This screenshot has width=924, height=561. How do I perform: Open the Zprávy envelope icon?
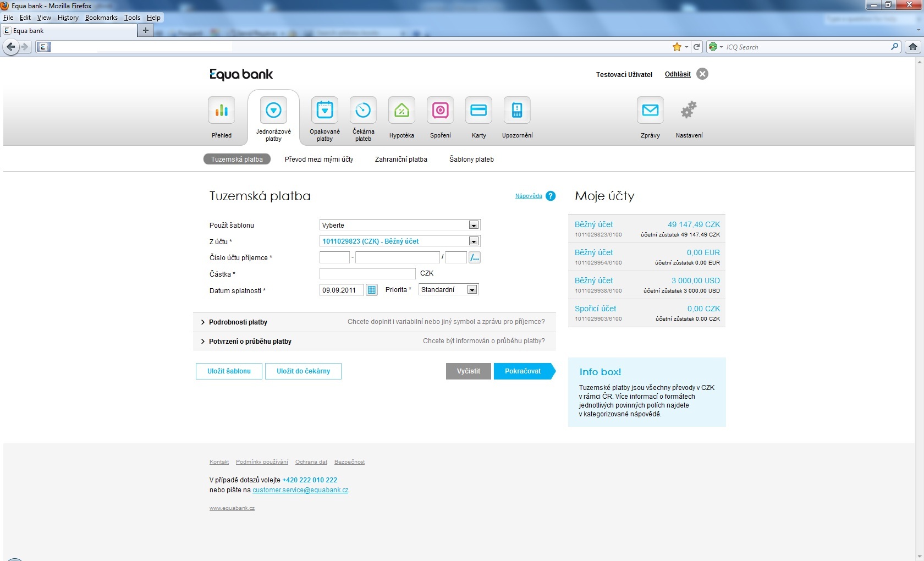[650, 111]
